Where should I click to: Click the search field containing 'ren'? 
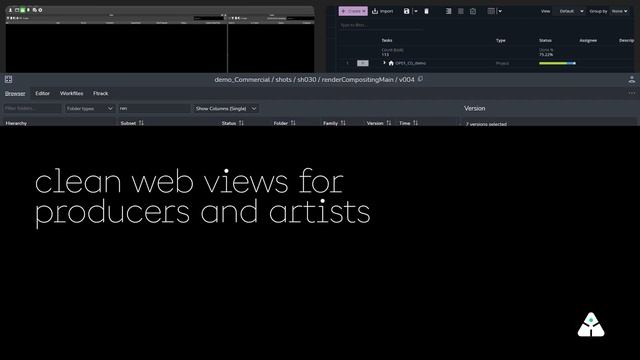154,109
